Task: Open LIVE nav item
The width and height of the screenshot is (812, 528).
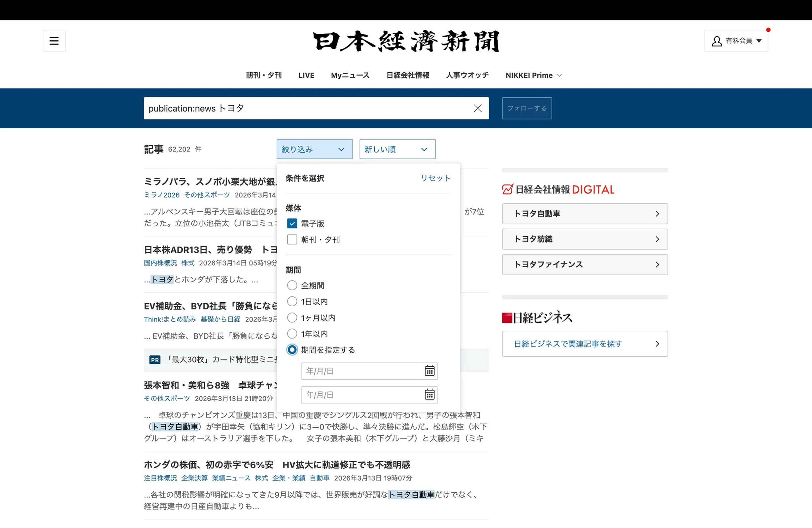Action: click(x=306, y=75)
